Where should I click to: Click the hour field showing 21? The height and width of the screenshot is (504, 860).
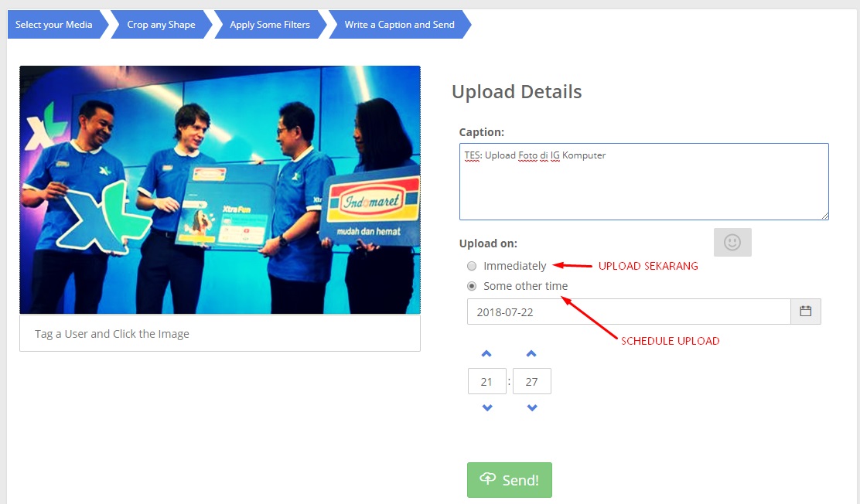[487, 381]
